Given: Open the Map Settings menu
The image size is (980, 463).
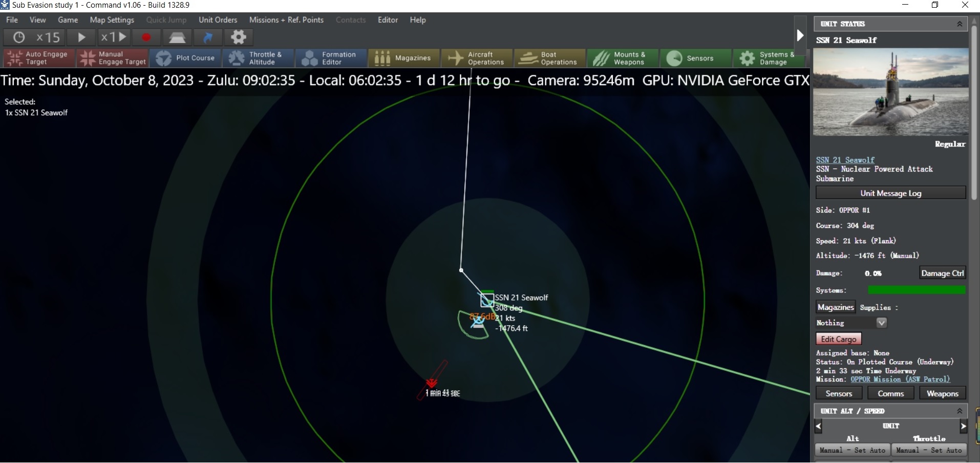Looking at the screenshot, I should pyautogui.click(x=112, y=20).
